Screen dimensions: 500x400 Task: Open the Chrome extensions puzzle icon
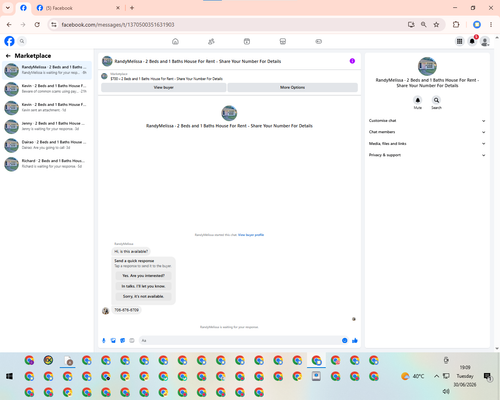pyautogui.click(x=456, y=25)
